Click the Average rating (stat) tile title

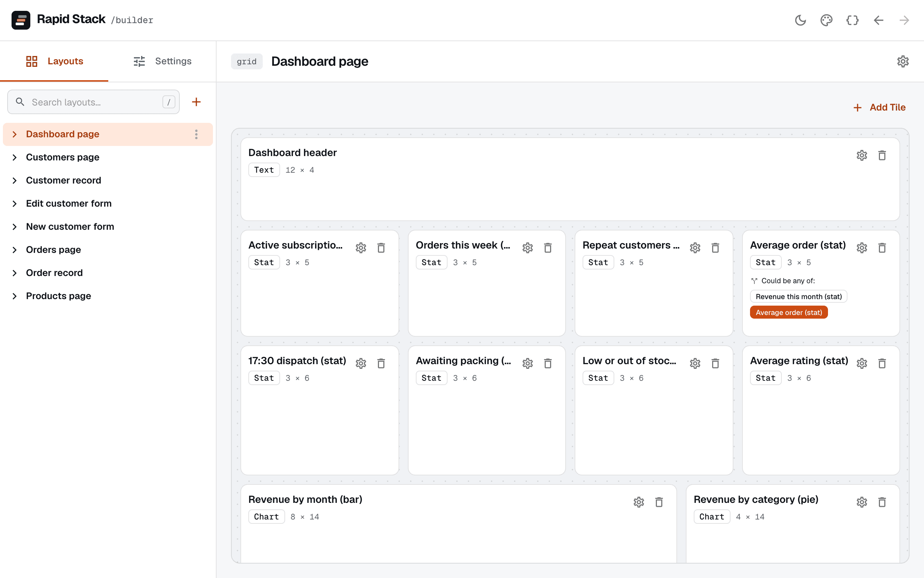point(799,361)
